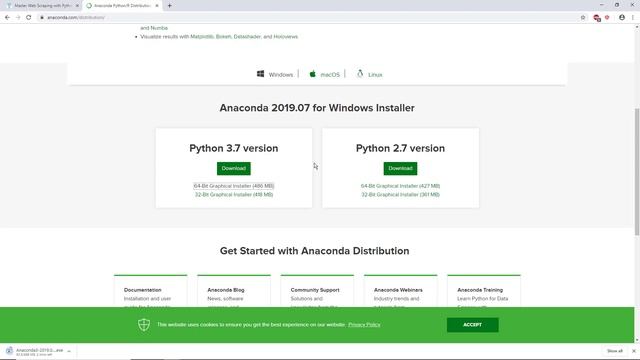Show all downloads

tap(614, 351)
